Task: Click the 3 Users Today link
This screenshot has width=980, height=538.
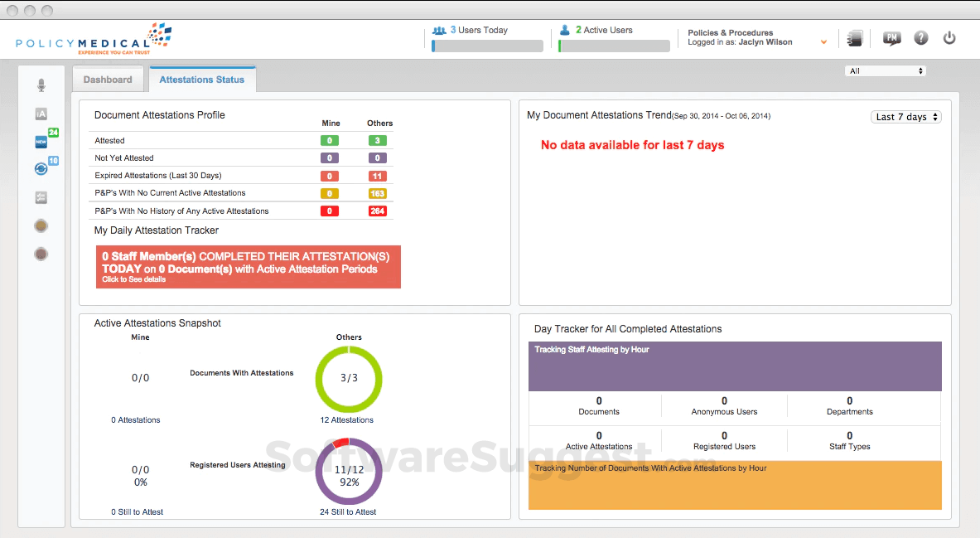Action: point(481,30)
